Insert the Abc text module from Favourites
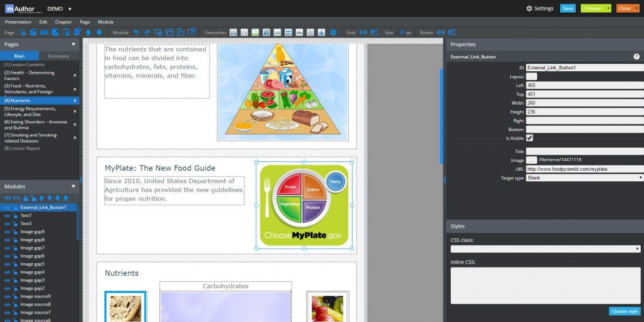 point(299,33)
